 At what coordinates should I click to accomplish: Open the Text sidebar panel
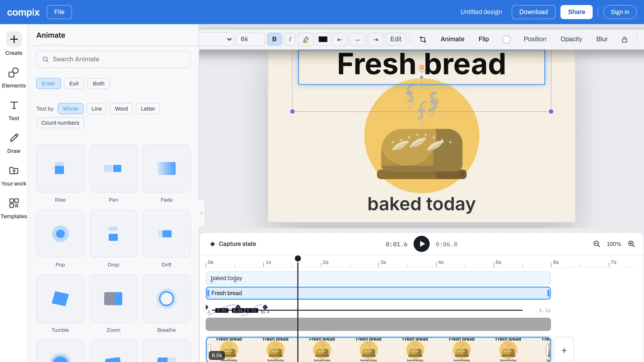(14, 111)
